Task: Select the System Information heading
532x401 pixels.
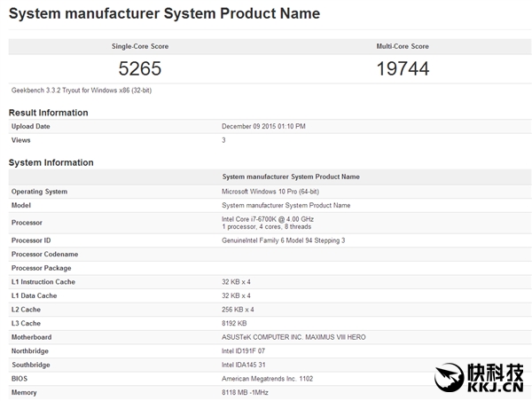Action: click(x=51, y=162)
